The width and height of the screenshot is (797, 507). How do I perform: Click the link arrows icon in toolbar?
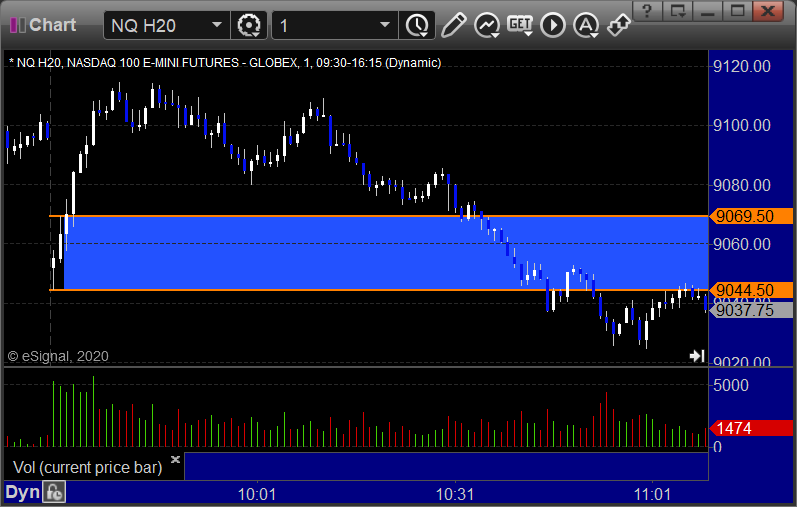[x=619, y=25]
